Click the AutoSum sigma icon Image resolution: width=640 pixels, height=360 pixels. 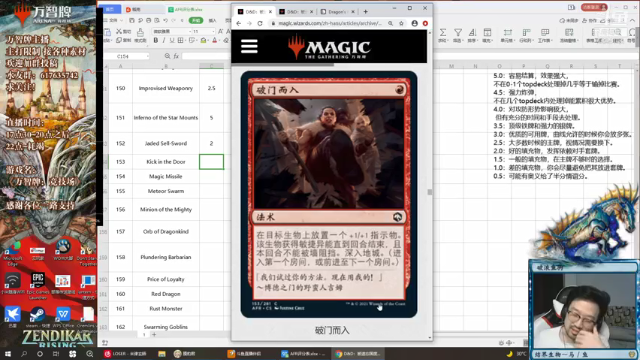[x=442, y=33]
